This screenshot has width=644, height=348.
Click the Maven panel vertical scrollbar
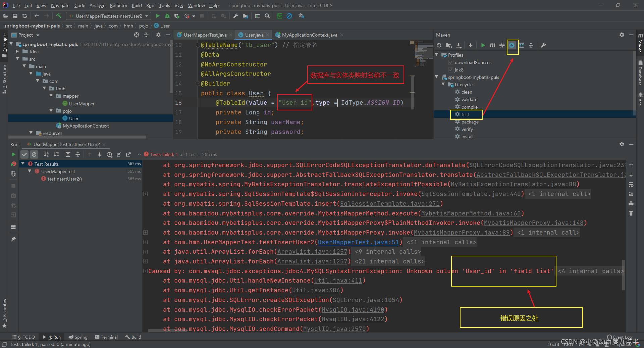(x=634, y=84)
